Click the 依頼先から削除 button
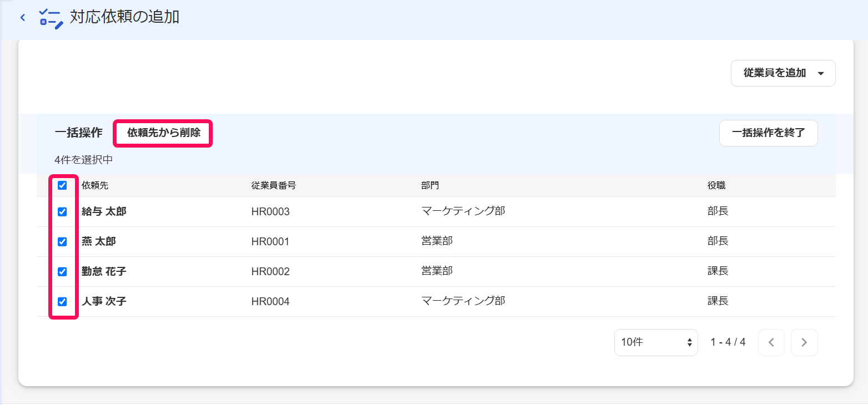 tap(163, 133)
